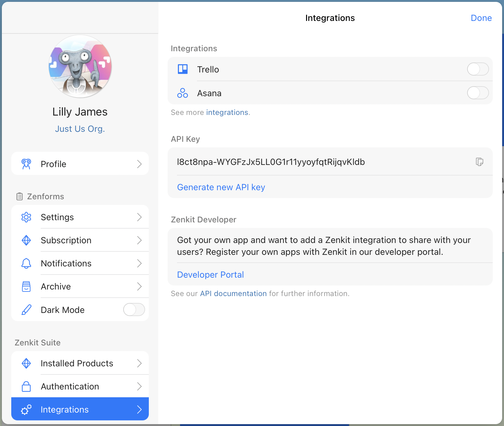504x426 pixels.
Task: Click the Notifications bell icon
Action: pos(26,263)
